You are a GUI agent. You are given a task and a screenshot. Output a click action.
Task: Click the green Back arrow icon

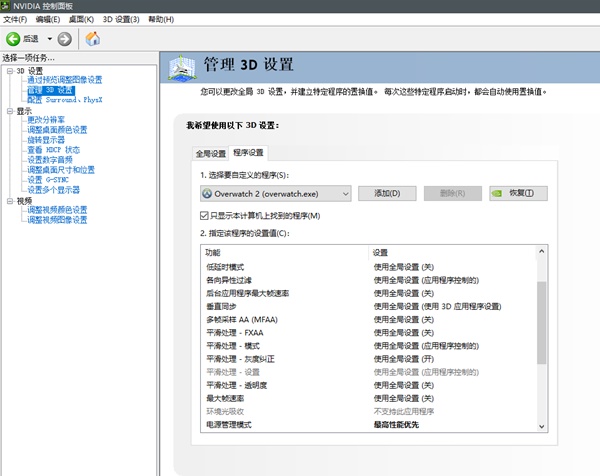(13, 39)
